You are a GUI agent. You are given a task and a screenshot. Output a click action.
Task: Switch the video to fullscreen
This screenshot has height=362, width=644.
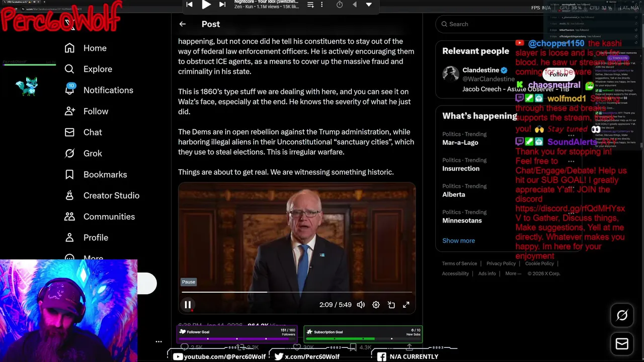406,305
